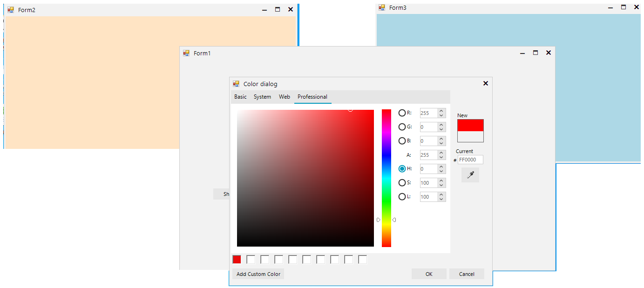Increase the L value with up arrow
The height and width of the screenshot is (288, 644).
click(441, 194)
